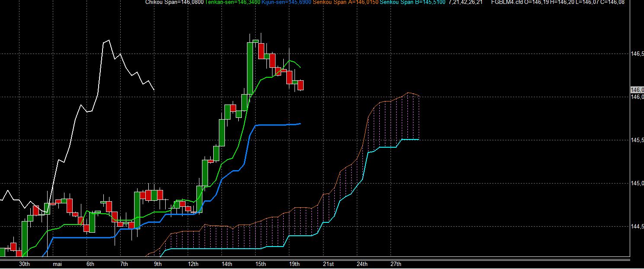
Task: Click the 145,5 price axis label
Action: coord(638,140)
